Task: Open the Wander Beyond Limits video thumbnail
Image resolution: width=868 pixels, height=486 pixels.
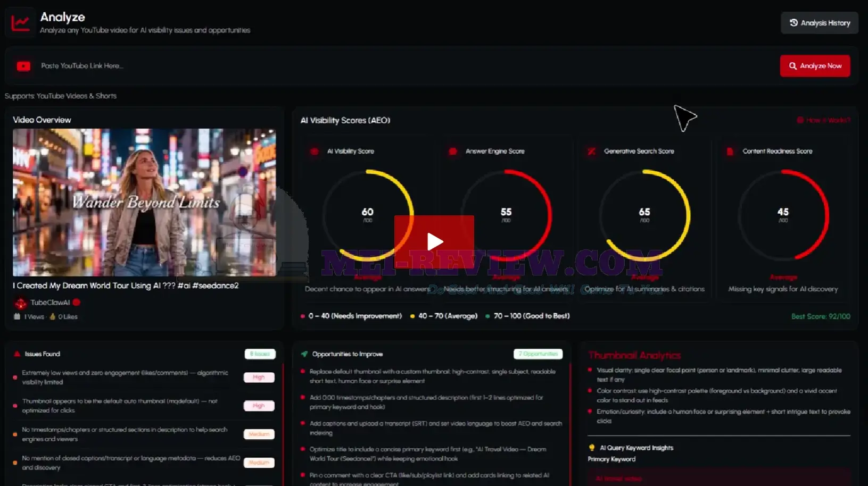Action: pyautogui.click(x=144, y=202)
